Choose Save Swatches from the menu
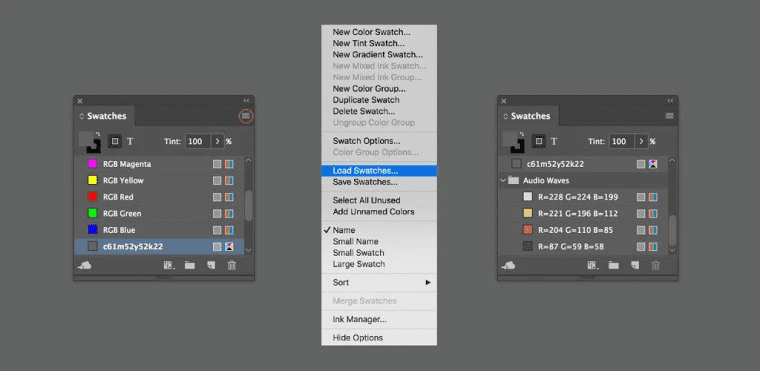The width and height of the screenshot is (760, 371). click(x=365, y=182)
